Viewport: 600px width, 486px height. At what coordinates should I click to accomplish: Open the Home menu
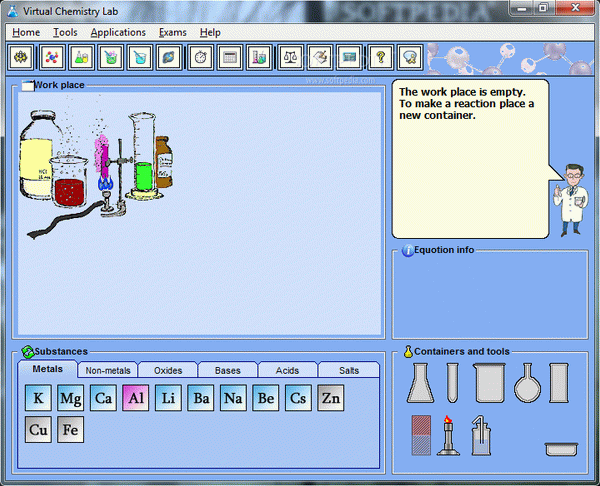[26, 33]
